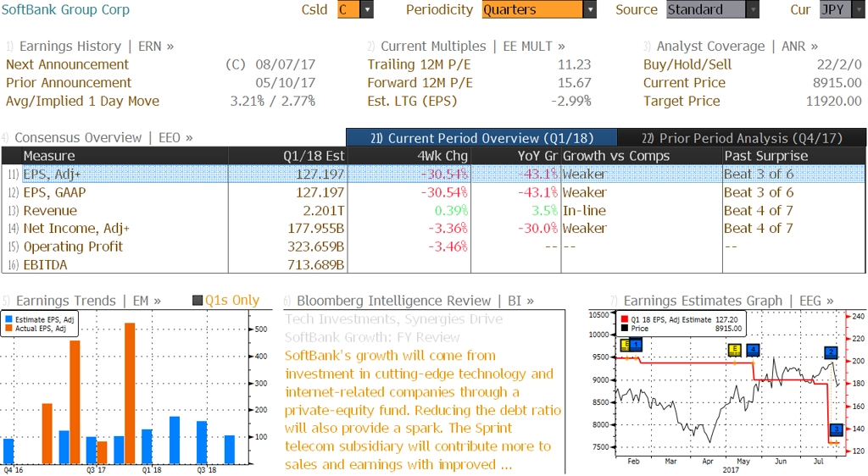
Task: Click Avg/Implied 1 Day Move value
Action: [x=273, y=101]
